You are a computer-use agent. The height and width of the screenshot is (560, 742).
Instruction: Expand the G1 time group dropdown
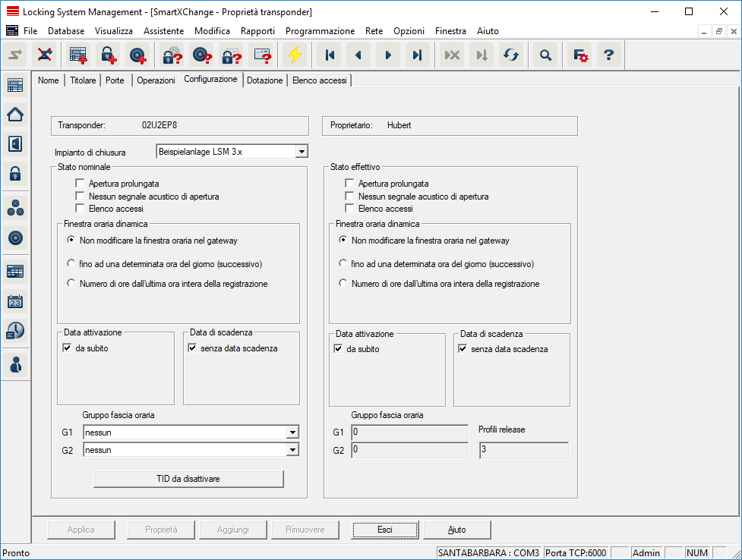point(292,433)
